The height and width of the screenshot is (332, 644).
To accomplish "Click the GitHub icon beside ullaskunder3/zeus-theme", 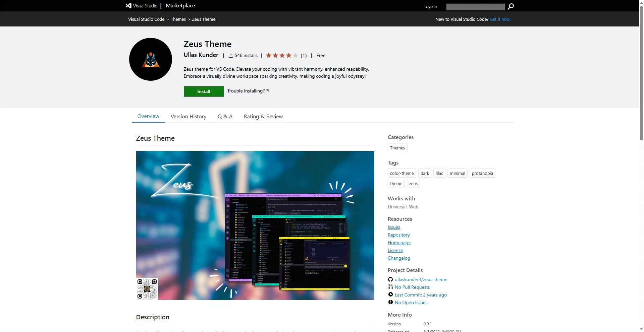I will 390,279.
